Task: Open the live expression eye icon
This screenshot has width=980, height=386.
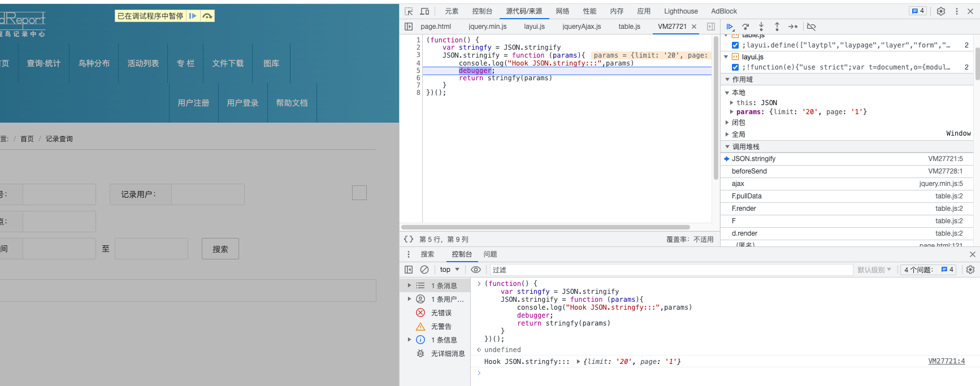Action: [476, 270]
